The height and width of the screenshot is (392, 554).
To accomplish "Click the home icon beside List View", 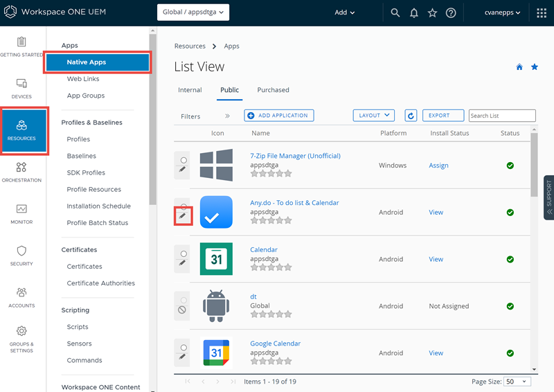I will 519,66.
